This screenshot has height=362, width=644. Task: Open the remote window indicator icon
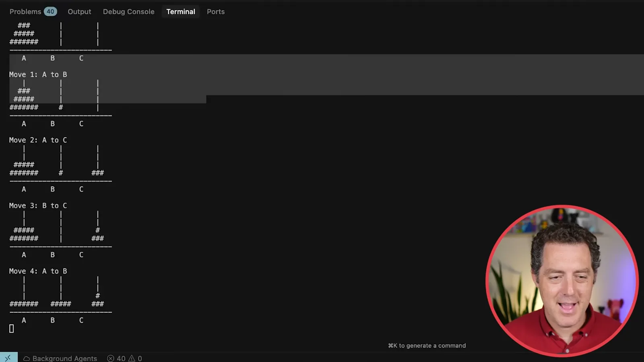[8, 358]
